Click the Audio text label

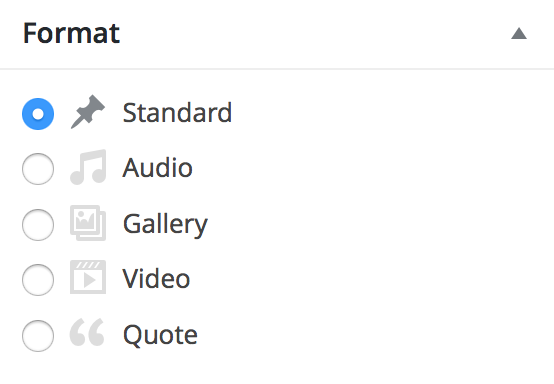158,167
